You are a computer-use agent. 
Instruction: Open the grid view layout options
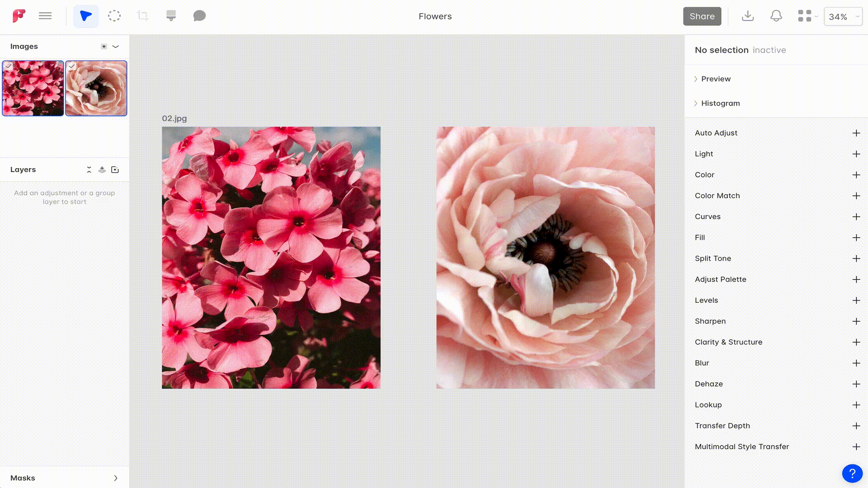(x=807, y=16)
